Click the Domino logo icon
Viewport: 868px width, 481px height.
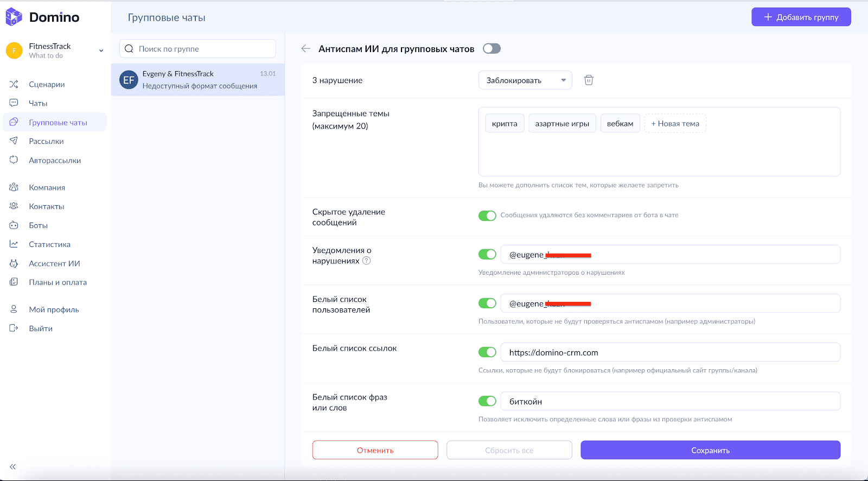pos(14,17)
